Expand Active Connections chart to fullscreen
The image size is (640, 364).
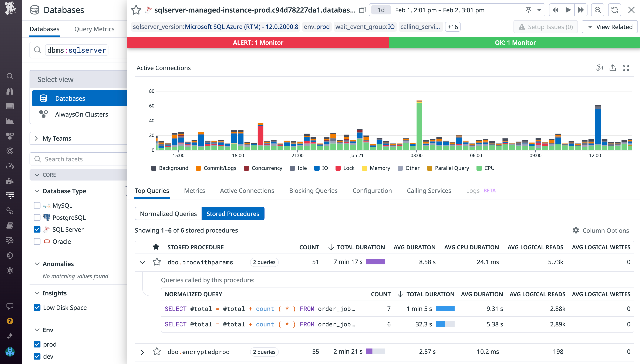pyautogui.click(x=626, y=68)
